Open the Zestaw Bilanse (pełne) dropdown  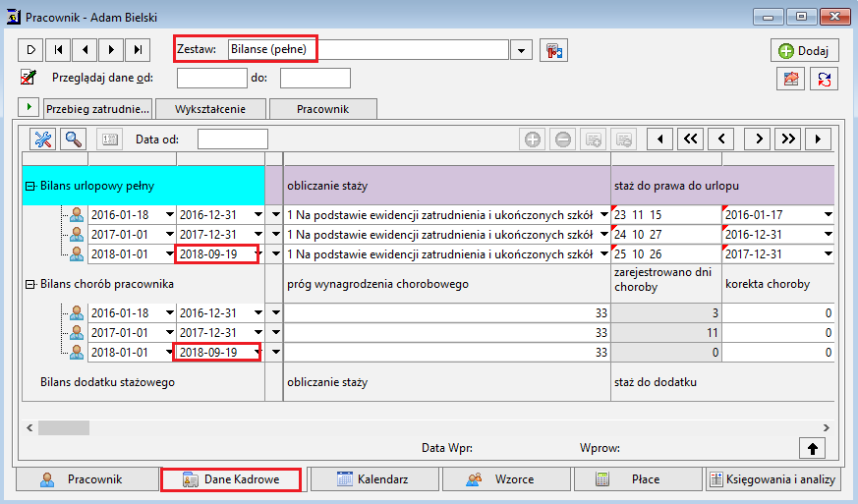pos(521,50)
